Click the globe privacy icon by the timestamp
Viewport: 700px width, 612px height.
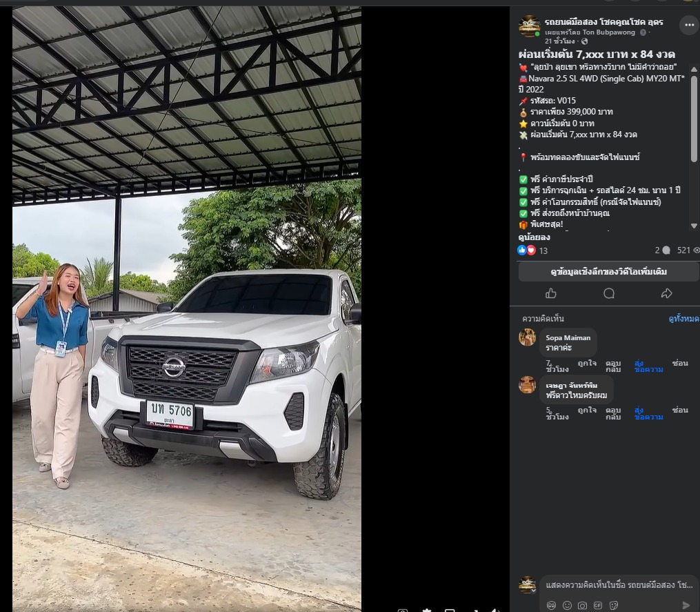click(584, 41)
